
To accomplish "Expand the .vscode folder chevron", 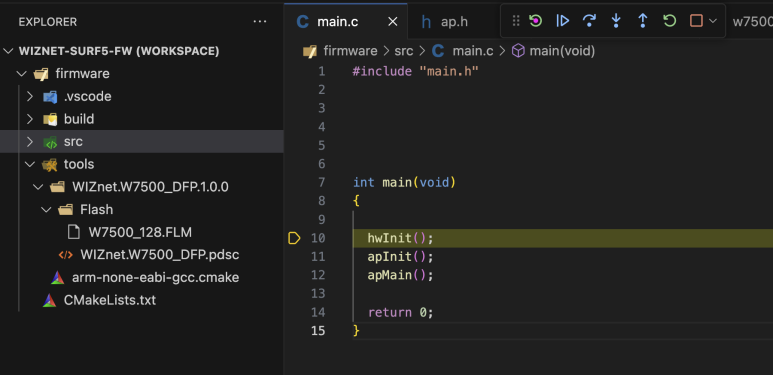I will (30, 97).
